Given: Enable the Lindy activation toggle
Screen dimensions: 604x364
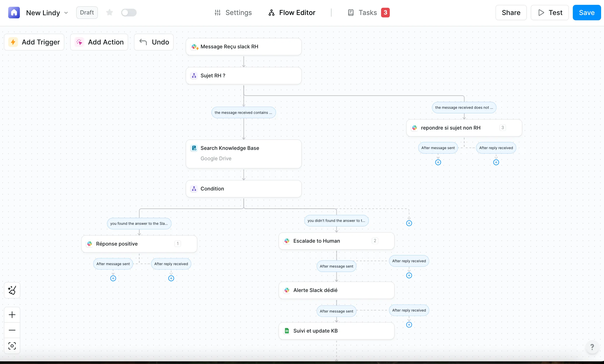Looking at the screenshot, I should [x=129, y=13].
